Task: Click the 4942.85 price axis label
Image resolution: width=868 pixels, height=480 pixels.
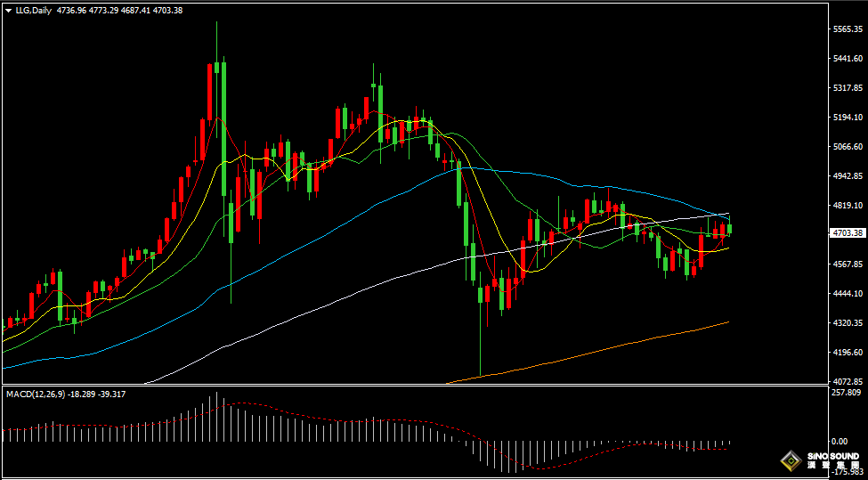Action: coord(848,176)
